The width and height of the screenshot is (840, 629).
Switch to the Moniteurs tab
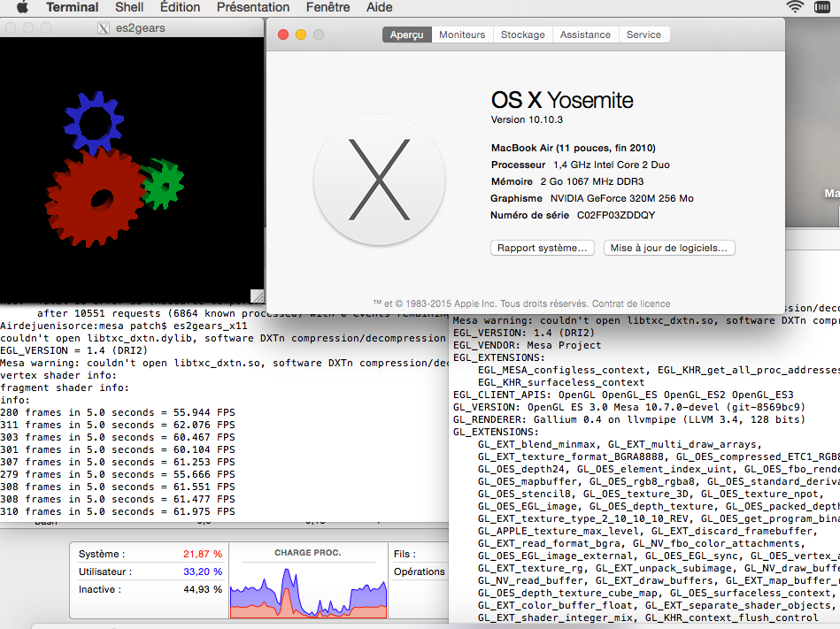(462, 35)
